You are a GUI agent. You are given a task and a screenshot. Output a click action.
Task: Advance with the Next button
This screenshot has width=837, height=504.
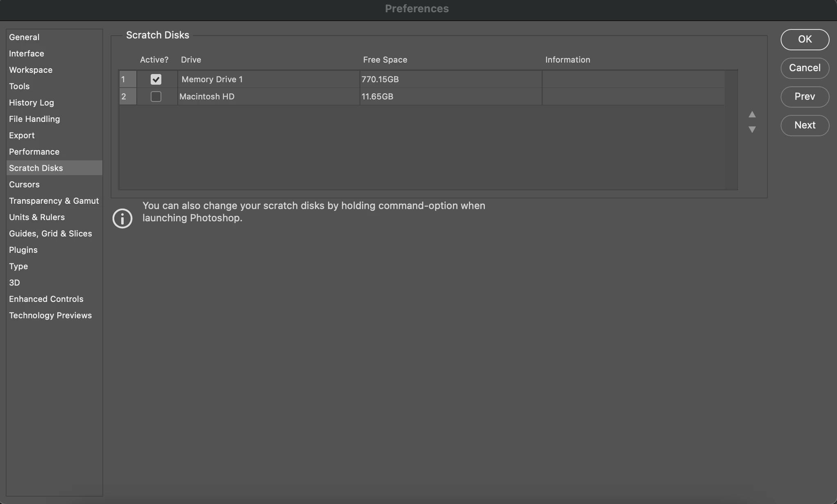(804, 125)
